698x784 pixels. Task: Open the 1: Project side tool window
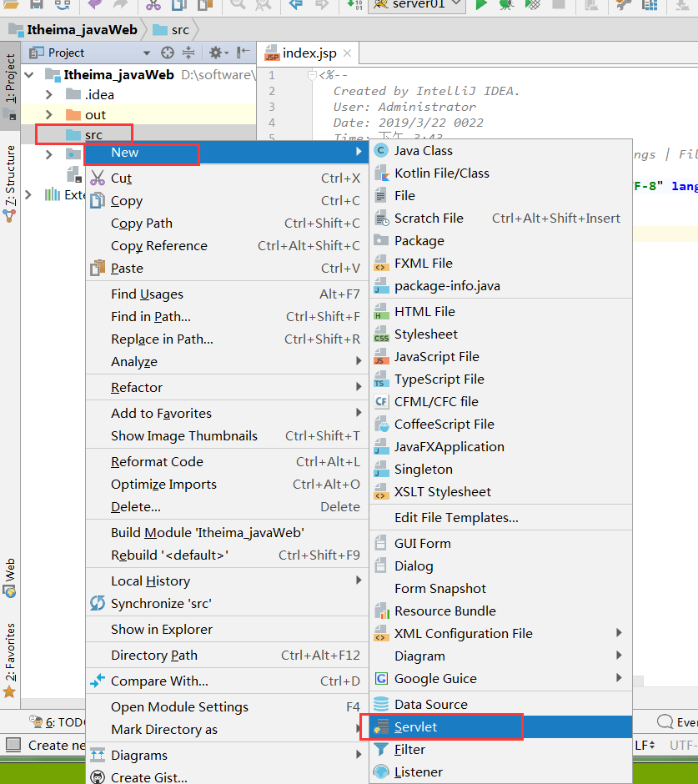click(11, 85)
